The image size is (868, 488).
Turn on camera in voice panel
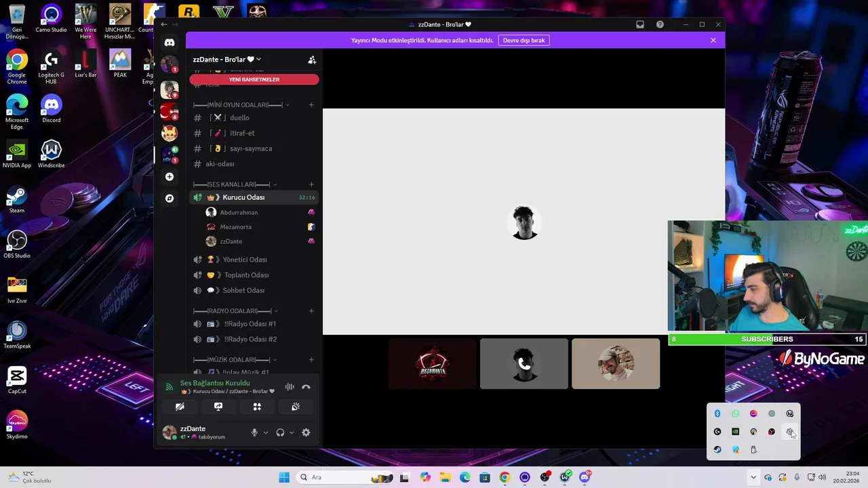[x=180, y=407]
